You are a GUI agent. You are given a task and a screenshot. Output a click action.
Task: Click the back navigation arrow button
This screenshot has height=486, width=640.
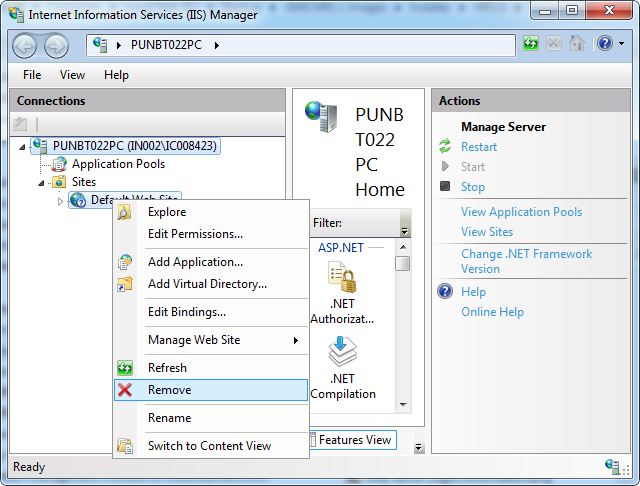[25, 45]
